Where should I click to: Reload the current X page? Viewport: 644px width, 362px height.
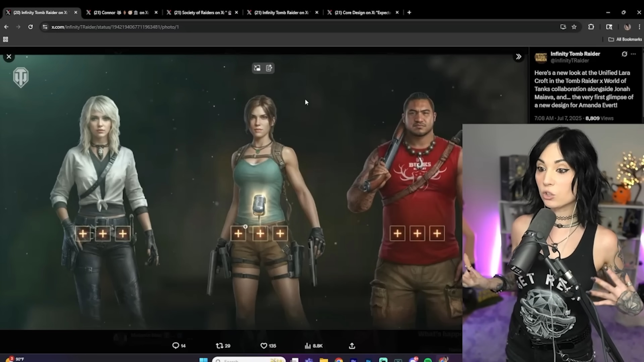[x=31, y=27]
